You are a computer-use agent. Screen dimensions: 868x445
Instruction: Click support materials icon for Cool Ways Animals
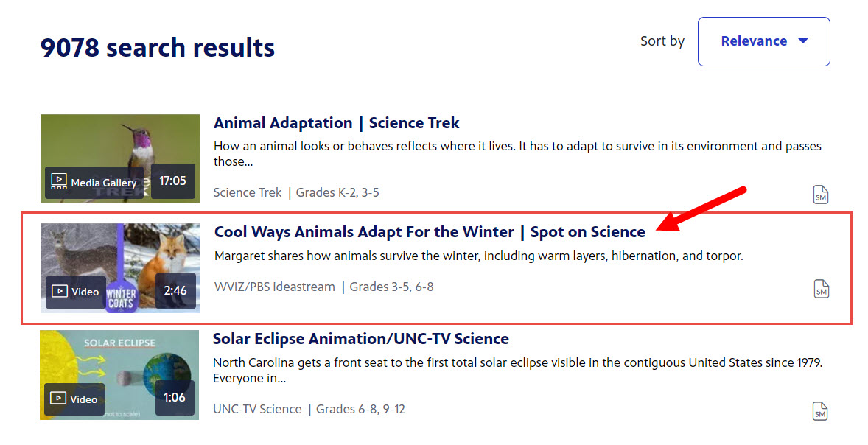[x=821, y=289]
